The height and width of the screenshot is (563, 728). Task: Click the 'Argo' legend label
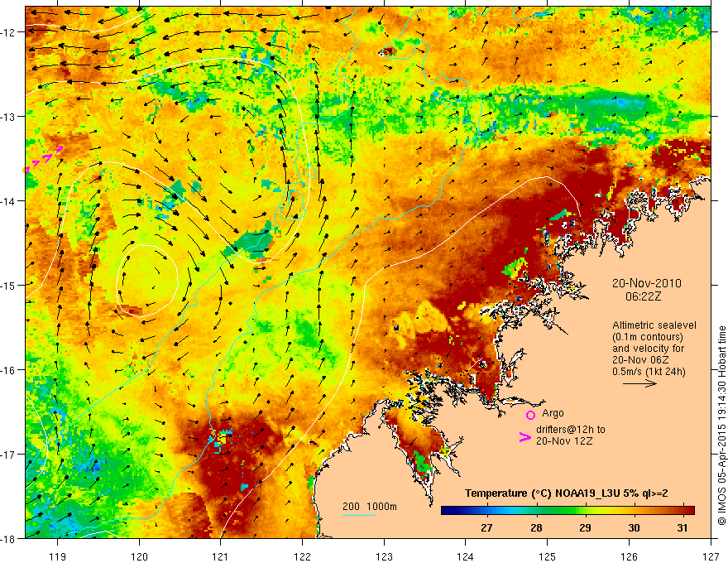click(x=553, y=413)
